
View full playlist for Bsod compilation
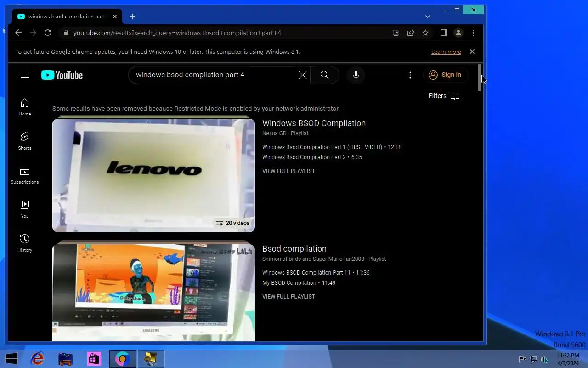click(x=288, y=297)
